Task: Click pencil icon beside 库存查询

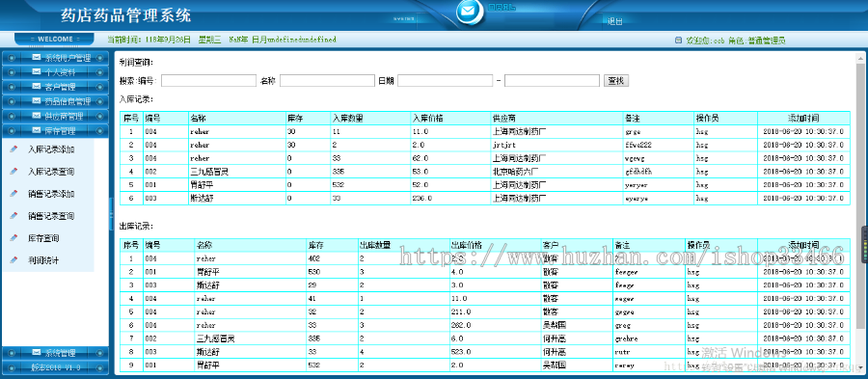Action: click(14, 238)
